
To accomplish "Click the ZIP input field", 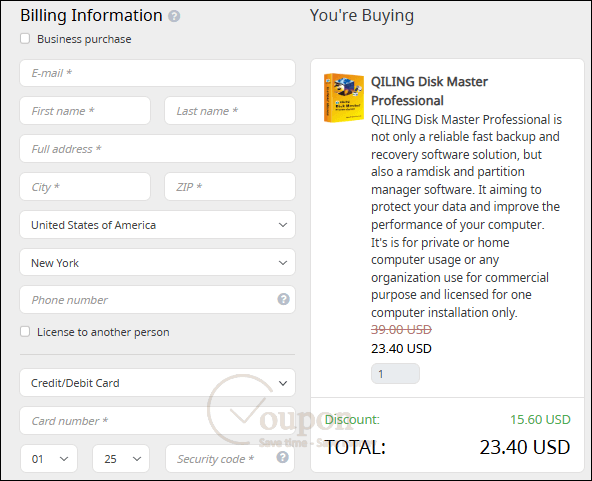I will coord(230,187).
